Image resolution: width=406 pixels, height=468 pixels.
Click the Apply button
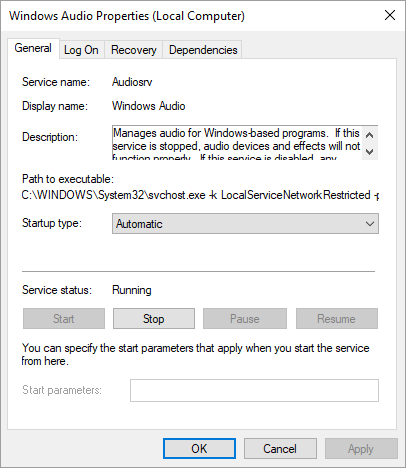[361, 449]
